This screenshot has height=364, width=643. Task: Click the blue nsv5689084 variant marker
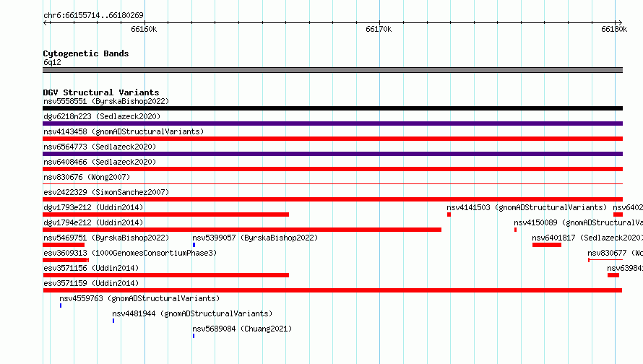click(x=194, y=336)
